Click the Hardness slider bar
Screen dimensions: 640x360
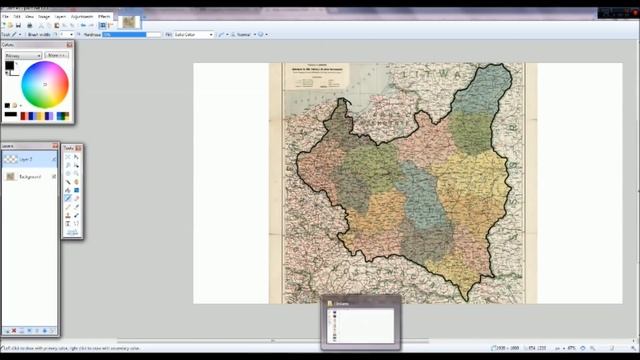pyautogui.click(x=131, y=35)
